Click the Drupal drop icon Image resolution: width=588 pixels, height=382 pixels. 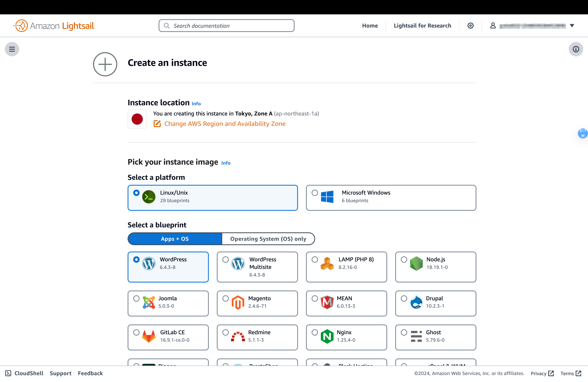(416, 302)
